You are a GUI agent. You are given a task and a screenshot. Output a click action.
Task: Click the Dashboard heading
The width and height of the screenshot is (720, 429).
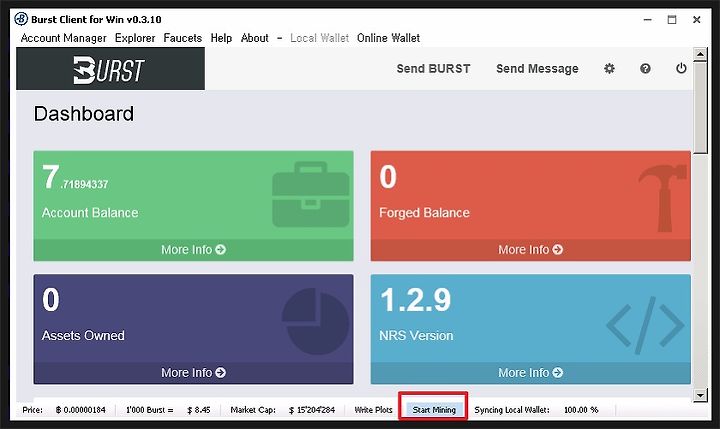click(x=84, y=114)
